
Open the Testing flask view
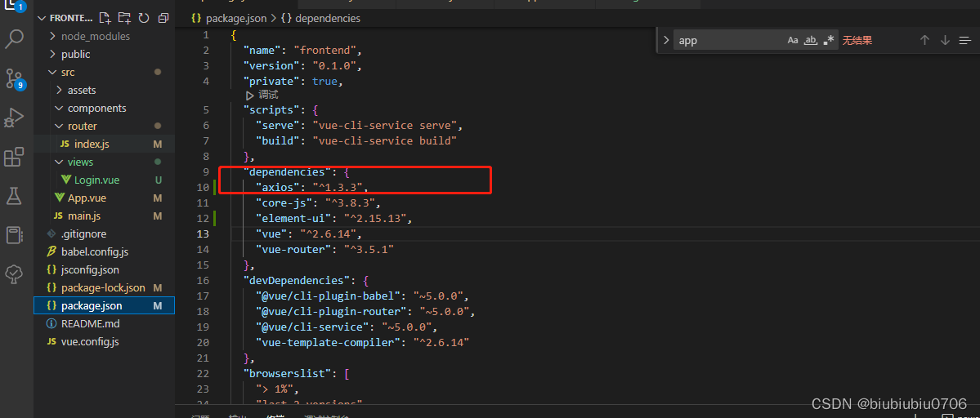(x=15, y=196)
